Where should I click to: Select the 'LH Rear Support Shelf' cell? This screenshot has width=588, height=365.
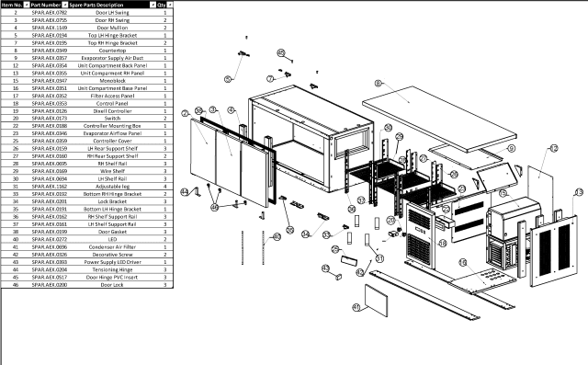[x=112, y=149]
